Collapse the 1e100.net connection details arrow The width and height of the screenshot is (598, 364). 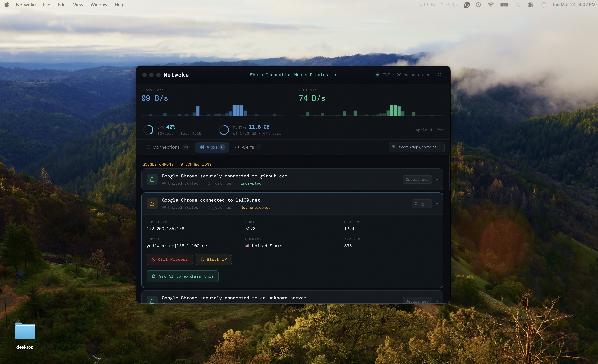437,203
